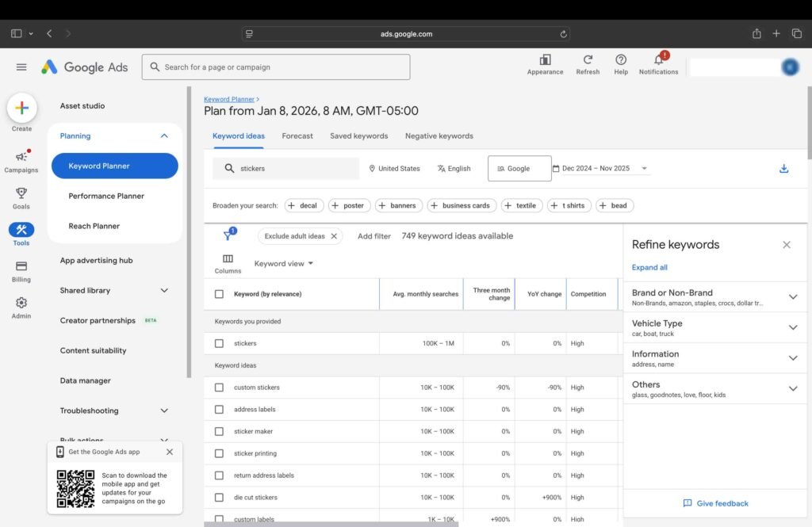Click the Create plus button

point(21,109)
